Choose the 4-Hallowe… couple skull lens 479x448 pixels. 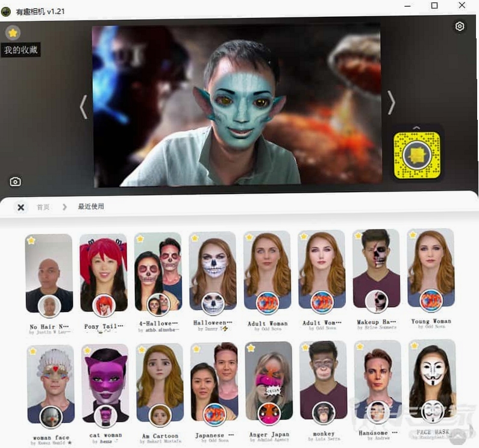pos(158,272)
